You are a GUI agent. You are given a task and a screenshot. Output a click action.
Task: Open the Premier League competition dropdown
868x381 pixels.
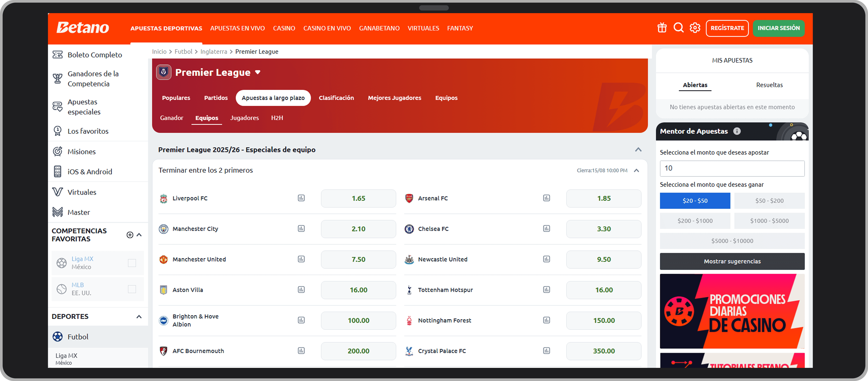pos(258,72)
